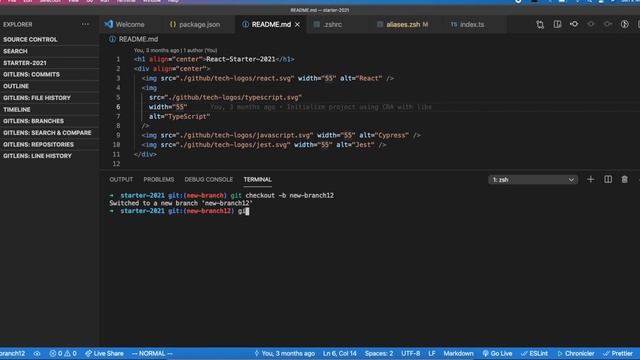Click the '-- NORMAL --' Vim mode indicator

(152, 353)
